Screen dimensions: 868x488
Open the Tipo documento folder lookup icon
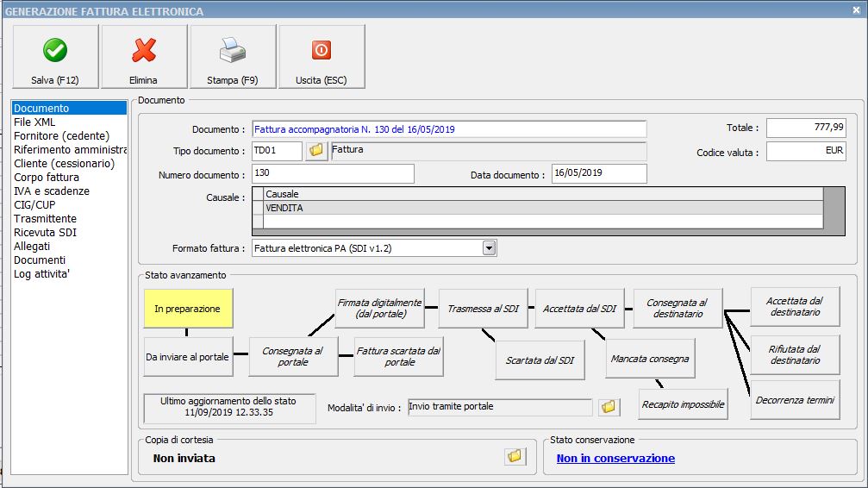(x=316, y=151)
